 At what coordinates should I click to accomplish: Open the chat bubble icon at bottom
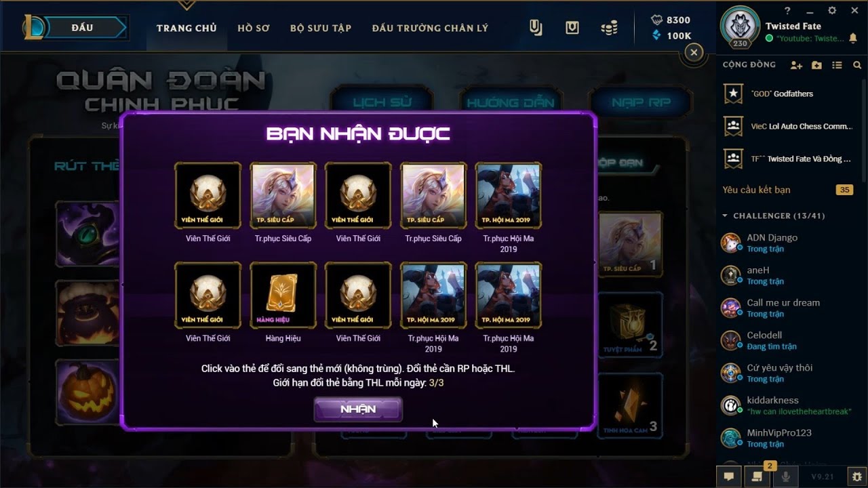(x=729, y=476)
